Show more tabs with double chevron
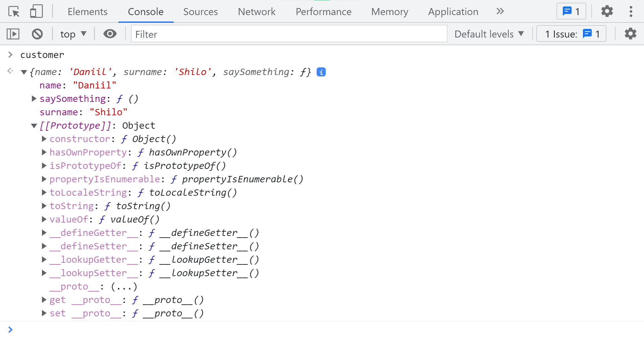 pyautogui.click(x=500, y=12)
